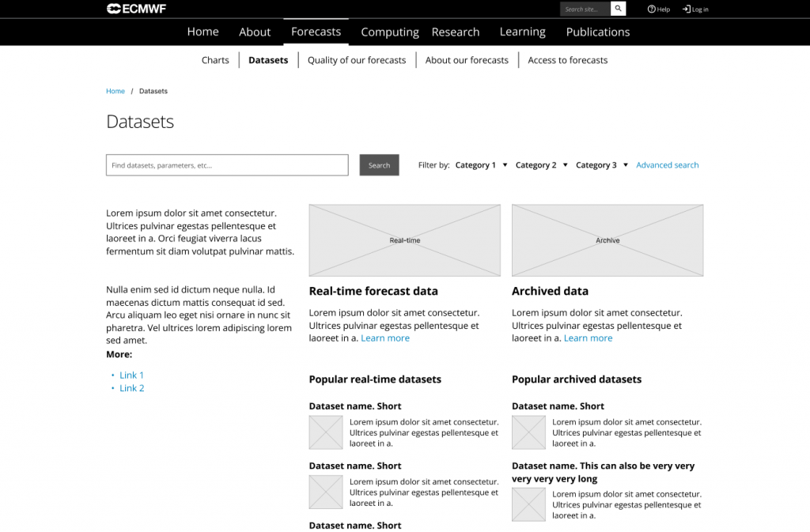The width and height of the screenshot is (810, 532).
Task: Click Learn more under Archived data
Action: point(588,338)
